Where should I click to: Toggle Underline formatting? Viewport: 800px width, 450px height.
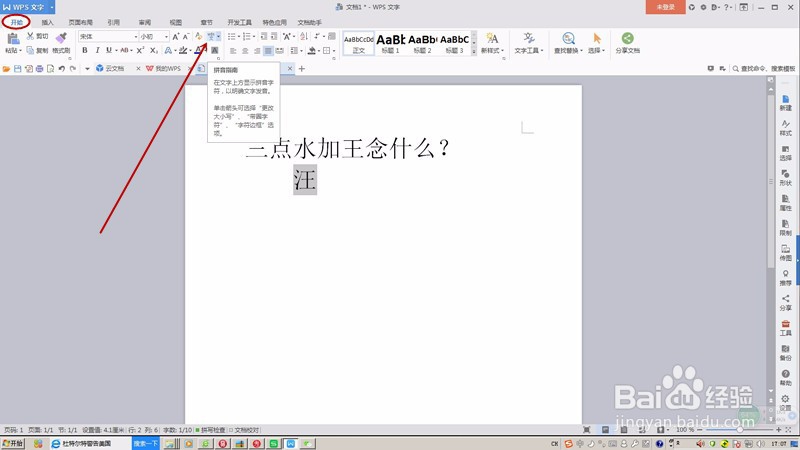pyautogui.click(x=109, y=51)
